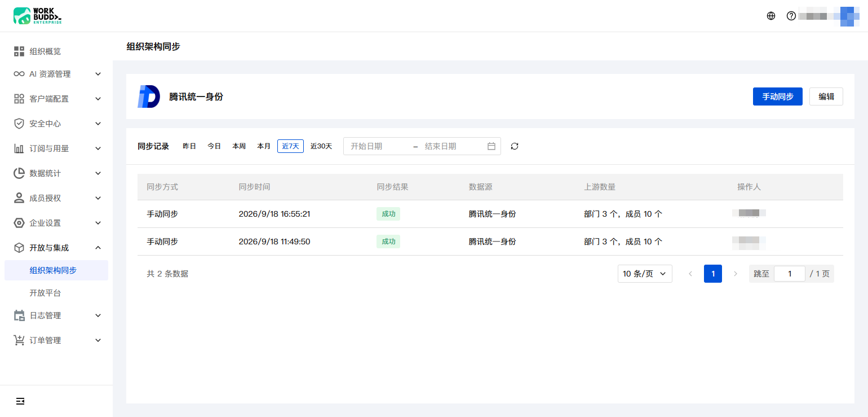Expand 成员授权 submenu chevron

[98, 198]
